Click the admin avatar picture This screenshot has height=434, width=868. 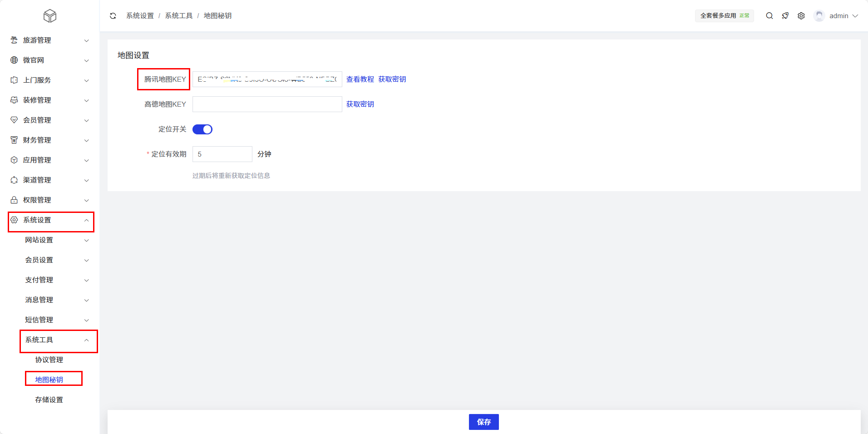(819, 16)
